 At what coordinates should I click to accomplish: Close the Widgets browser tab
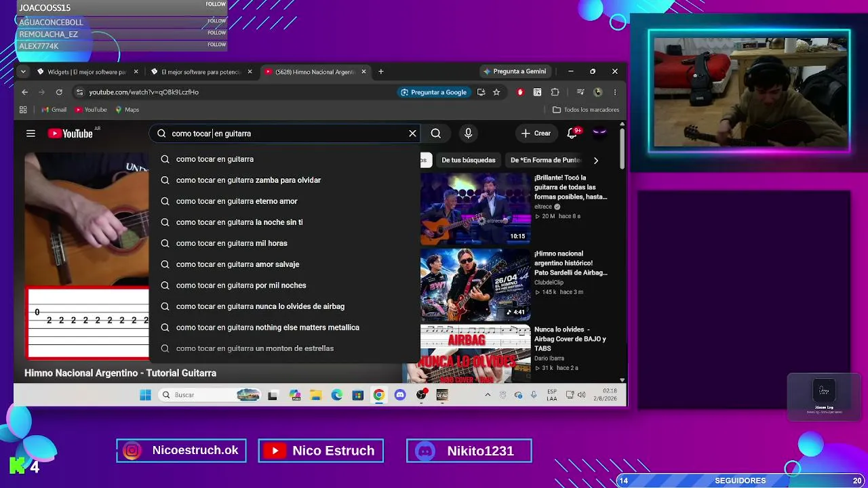click(x=136, y=71)
